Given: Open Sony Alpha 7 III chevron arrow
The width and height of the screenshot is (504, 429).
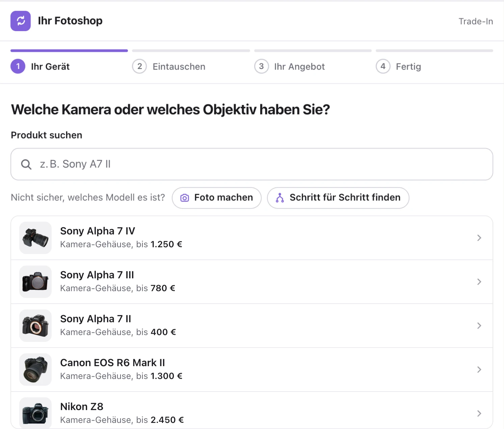Looking at the screenshot, I should pos(479,282).
